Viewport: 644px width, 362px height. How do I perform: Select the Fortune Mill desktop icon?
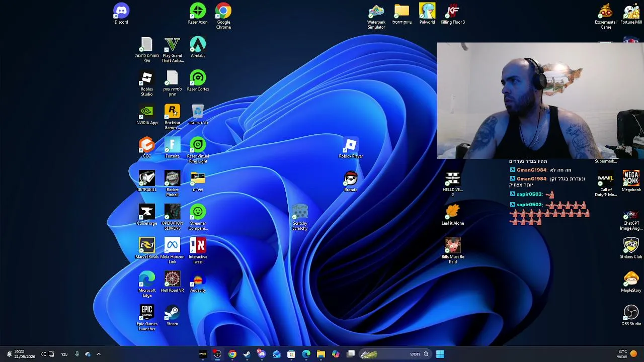pos(631,14)
